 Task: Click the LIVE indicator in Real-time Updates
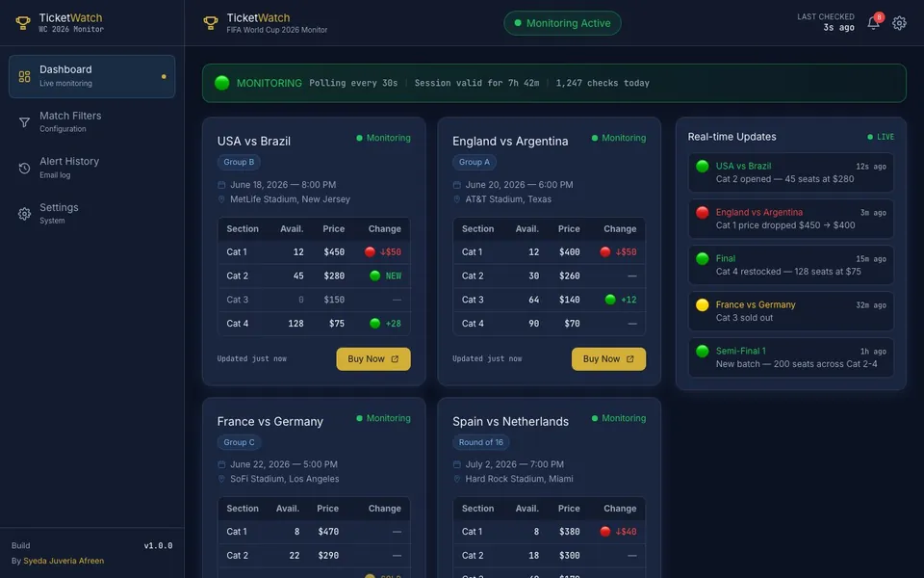tap(881, 137)
